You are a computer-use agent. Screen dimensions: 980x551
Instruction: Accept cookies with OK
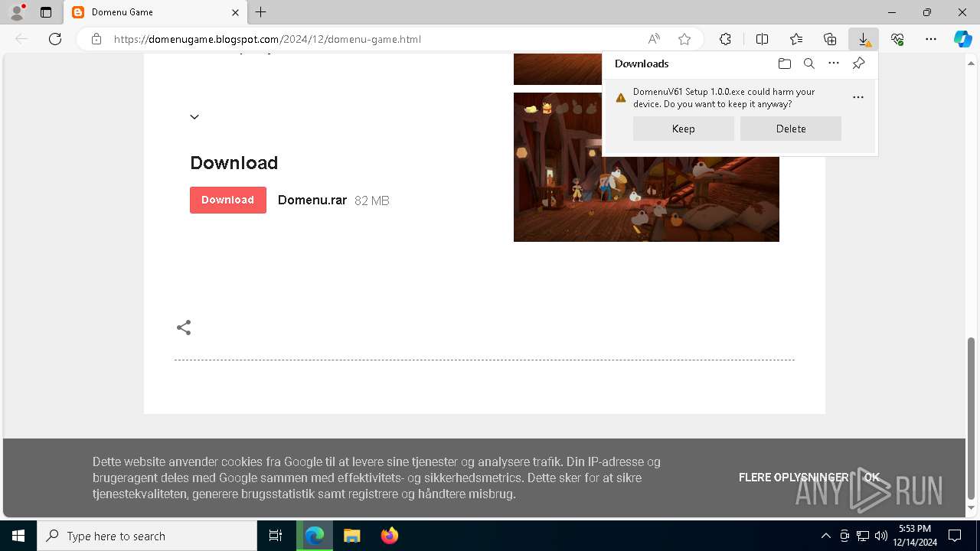[x=872, y=478]
